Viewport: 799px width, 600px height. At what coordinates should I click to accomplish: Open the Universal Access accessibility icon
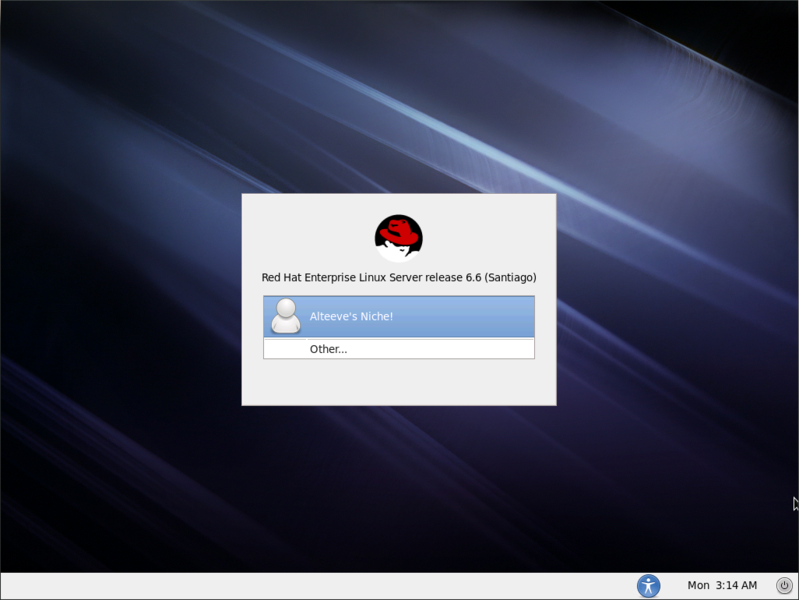tap(649, 585)
